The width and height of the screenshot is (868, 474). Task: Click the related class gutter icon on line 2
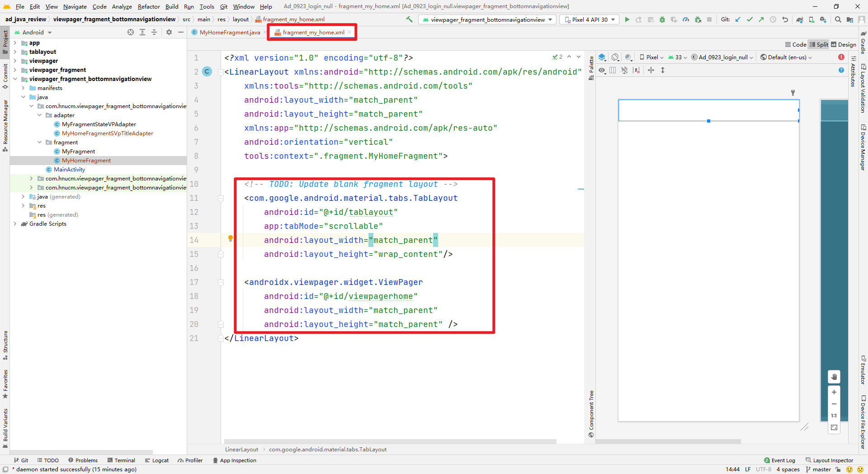(207, 71)
